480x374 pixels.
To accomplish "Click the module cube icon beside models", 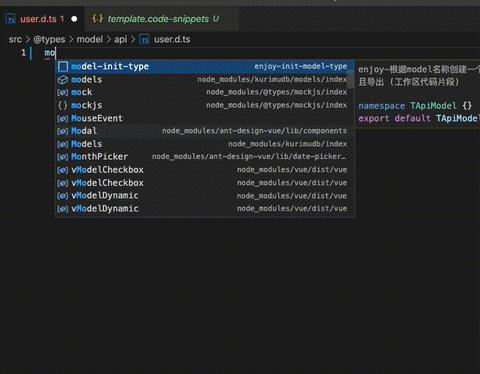I will click(63, 80).
